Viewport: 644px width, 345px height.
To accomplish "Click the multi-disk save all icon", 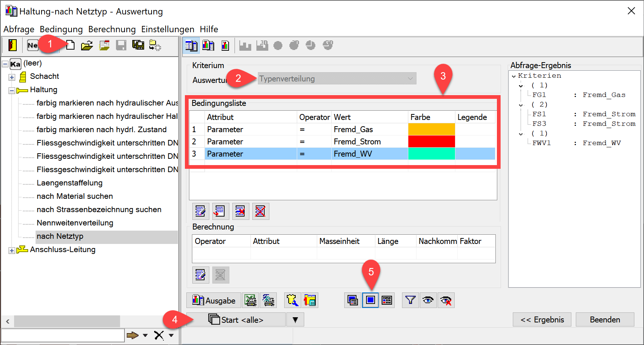I will point(138,45).
